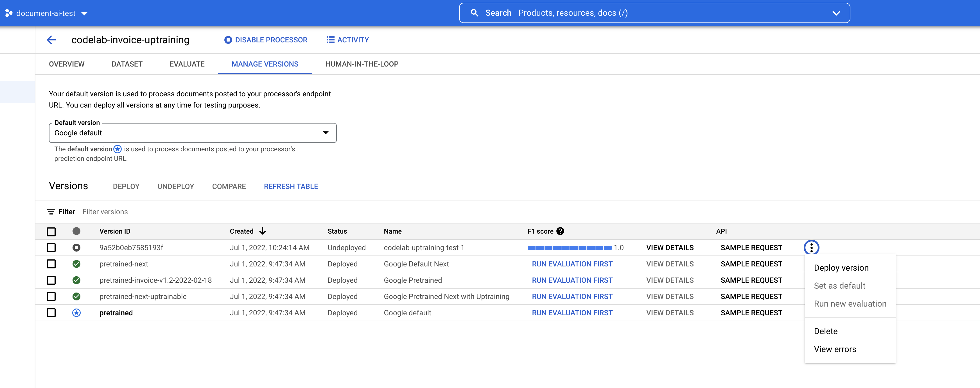Expand the search bar chevron

tap(836, 13)
